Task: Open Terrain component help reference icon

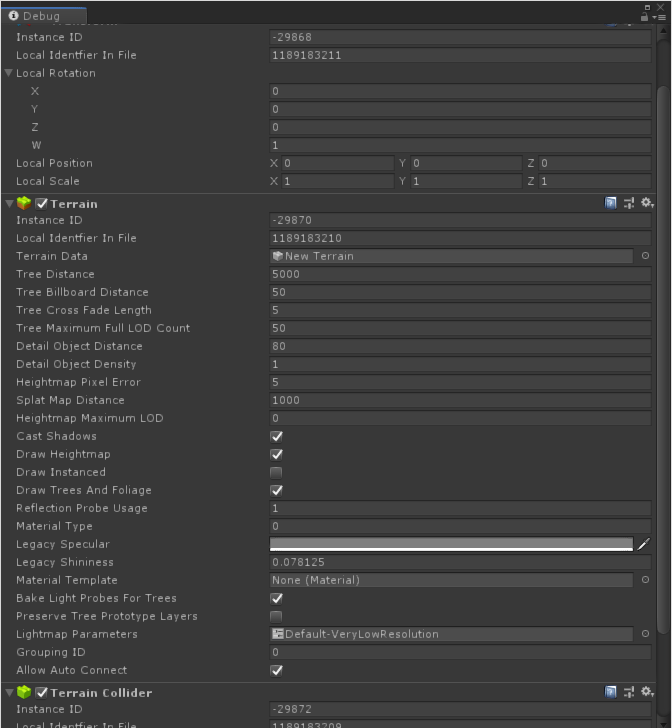Action: [611, 203]
